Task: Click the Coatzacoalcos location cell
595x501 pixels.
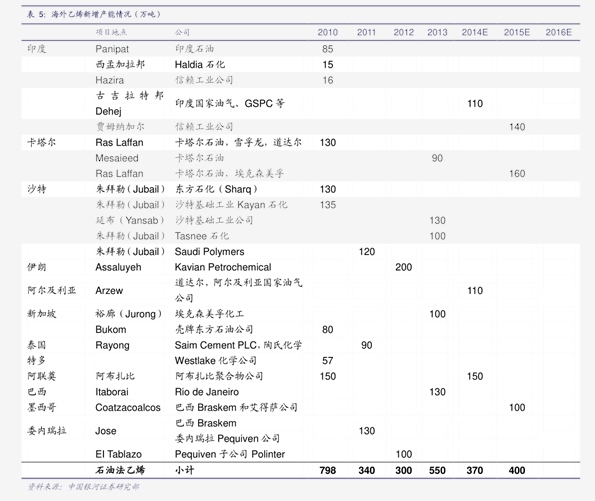Action: pos(128,408)
